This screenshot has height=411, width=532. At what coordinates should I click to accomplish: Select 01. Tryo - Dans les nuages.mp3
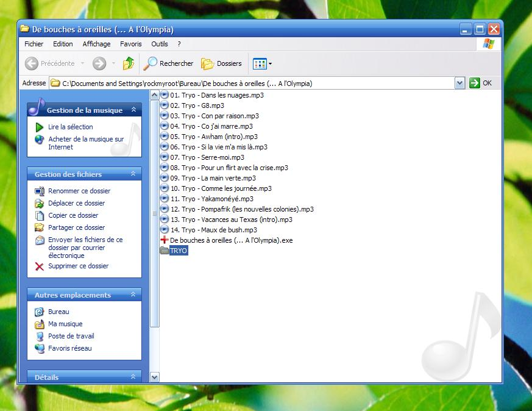tap(216, 95)
